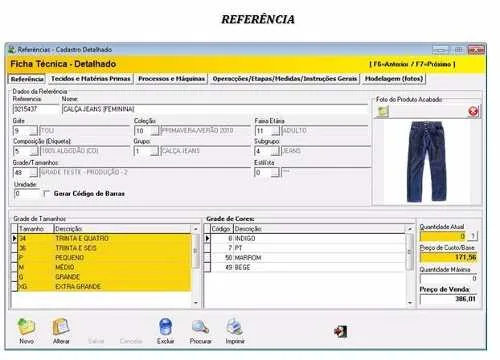Click the Quantidade Atual question button
500x360 pixels.
[x=473, y=236]
